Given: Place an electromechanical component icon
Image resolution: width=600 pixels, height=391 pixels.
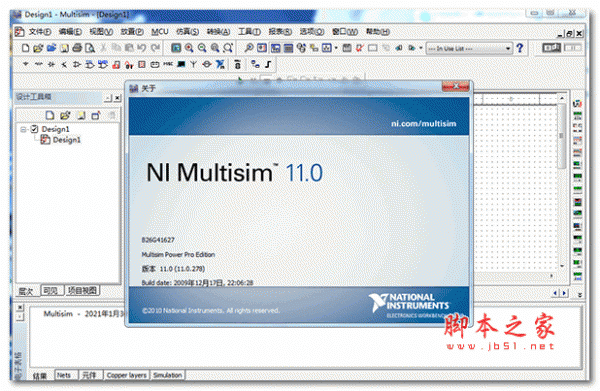Looking at the screenshot, I should point(207,64).
